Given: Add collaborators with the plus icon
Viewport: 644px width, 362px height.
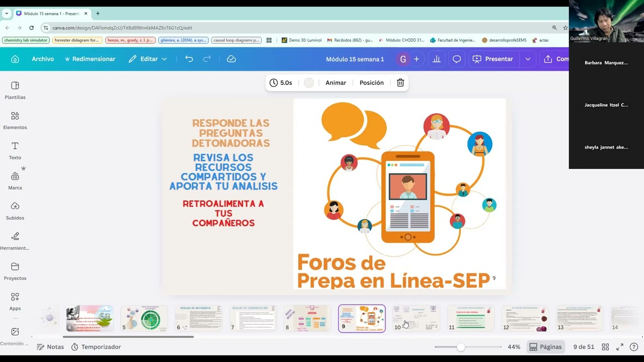Looking at the screenshot, I should pyautogui.click(x=416, y=59).
